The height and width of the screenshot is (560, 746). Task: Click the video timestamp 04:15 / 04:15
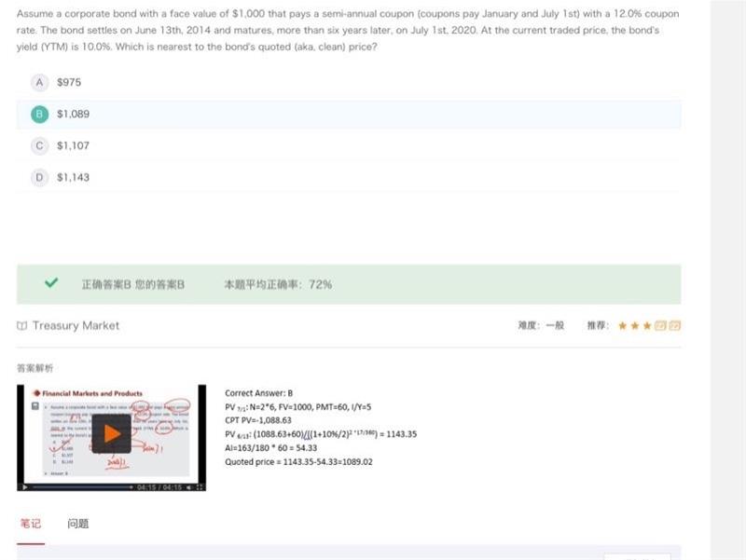coord(159,486)
